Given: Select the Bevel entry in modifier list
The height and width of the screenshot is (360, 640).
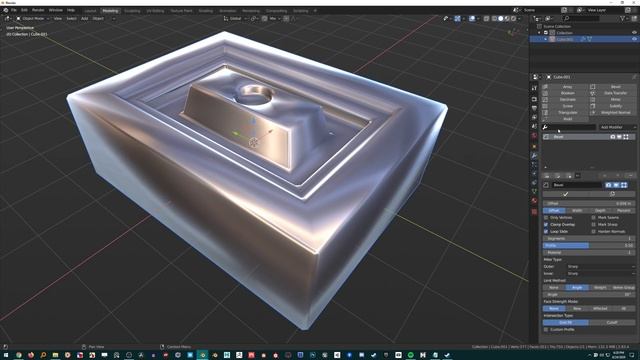Looking at the screenshot, I should [x=589, y=137].
